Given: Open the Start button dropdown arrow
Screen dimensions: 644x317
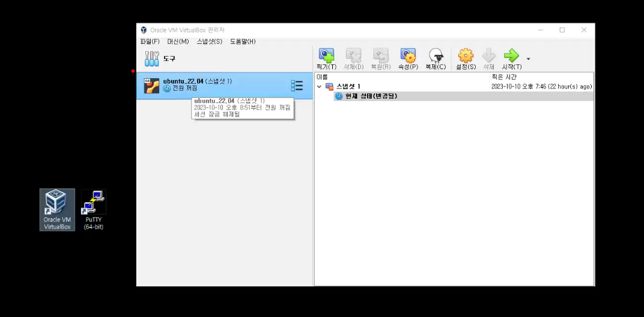Looking at the screenshot, I should click(x=528, y=59).
